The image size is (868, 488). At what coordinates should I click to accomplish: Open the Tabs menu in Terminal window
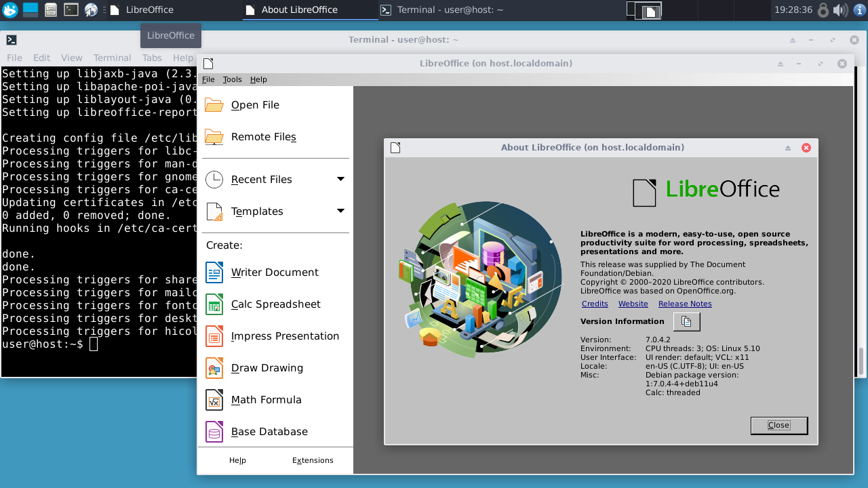(x=152, y=58)
